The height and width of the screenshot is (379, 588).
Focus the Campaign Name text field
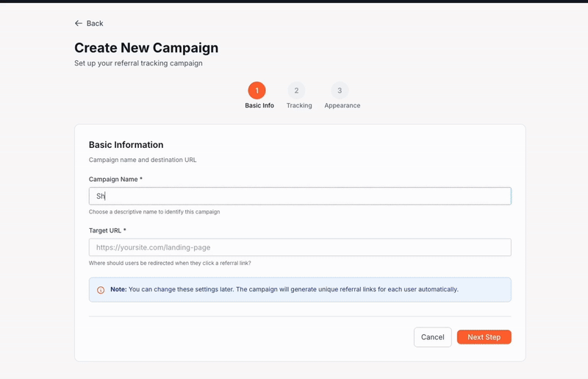300,196
